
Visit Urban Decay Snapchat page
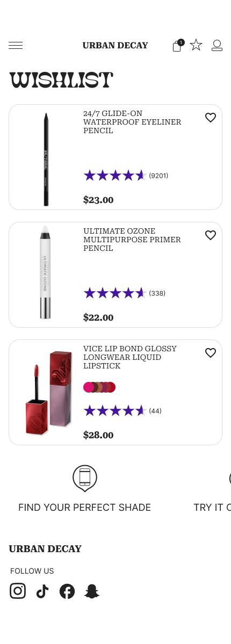(x=92, y=591)
